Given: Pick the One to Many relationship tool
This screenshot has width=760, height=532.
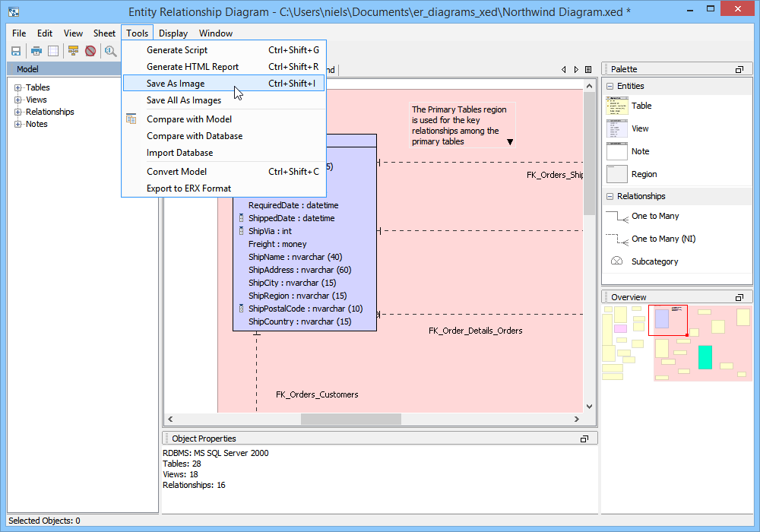Looking at the screenshot, I should coord(654,217).
